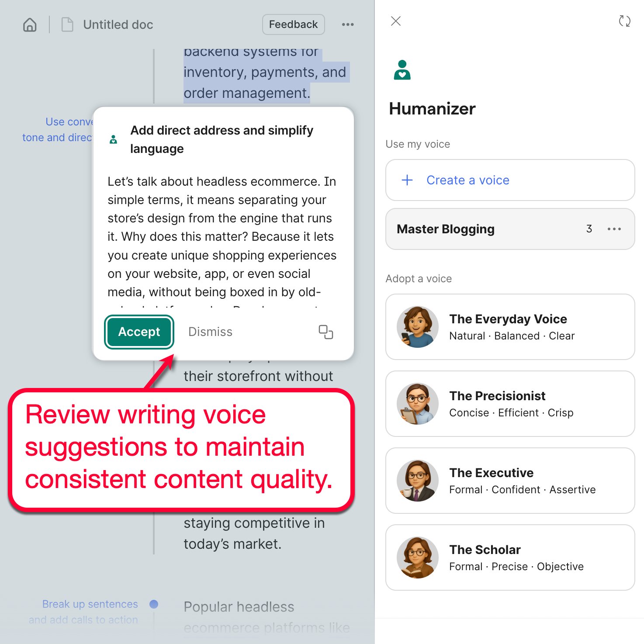Click the home icon

[29, 24]
